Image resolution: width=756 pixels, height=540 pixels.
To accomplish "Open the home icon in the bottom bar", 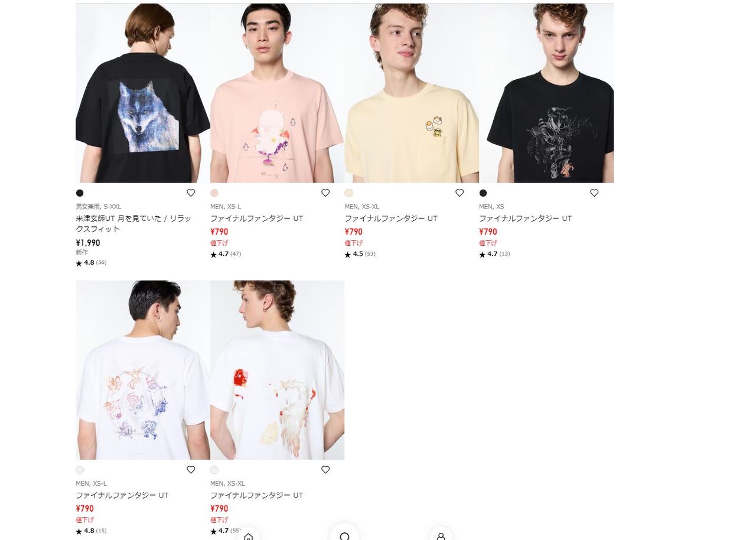I will [249, 535].
